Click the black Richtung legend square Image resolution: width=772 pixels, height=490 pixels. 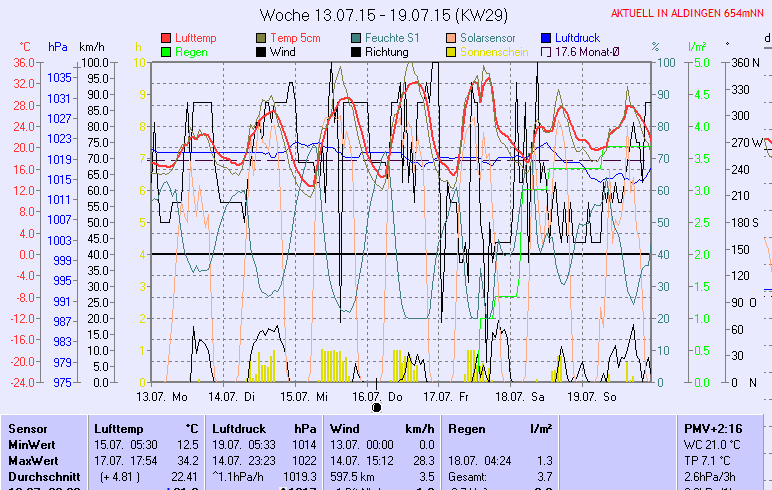tap(357, 52)
